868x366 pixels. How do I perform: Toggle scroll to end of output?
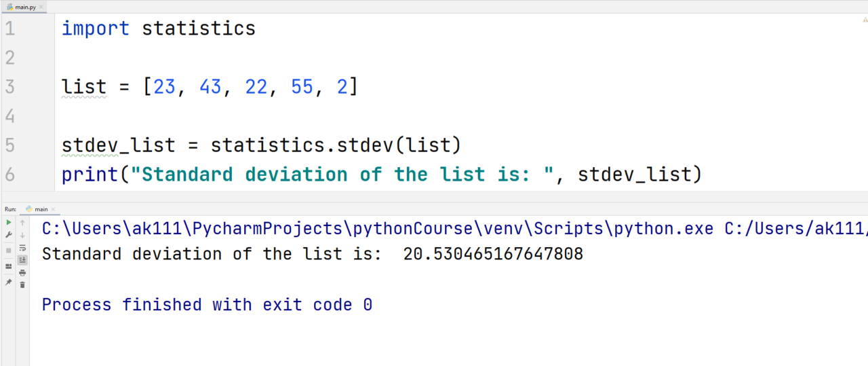point(22,260)
